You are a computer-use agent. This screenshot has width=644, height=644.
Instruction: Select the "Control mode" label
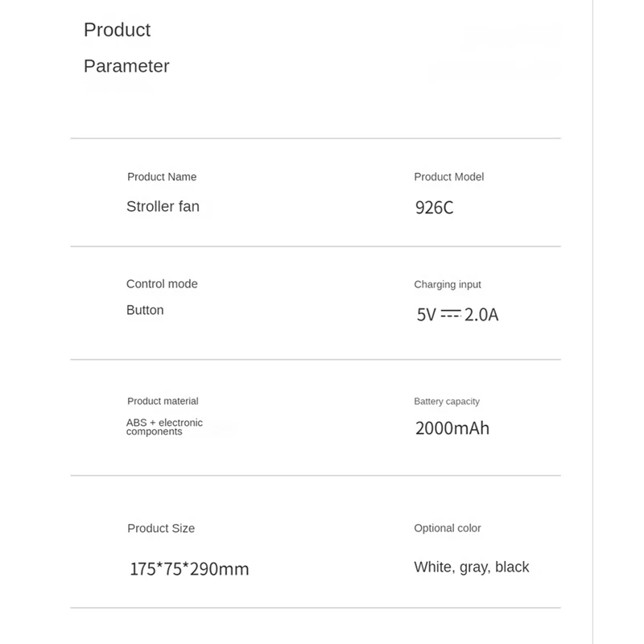pyautogui.click(x=162, y=284)
